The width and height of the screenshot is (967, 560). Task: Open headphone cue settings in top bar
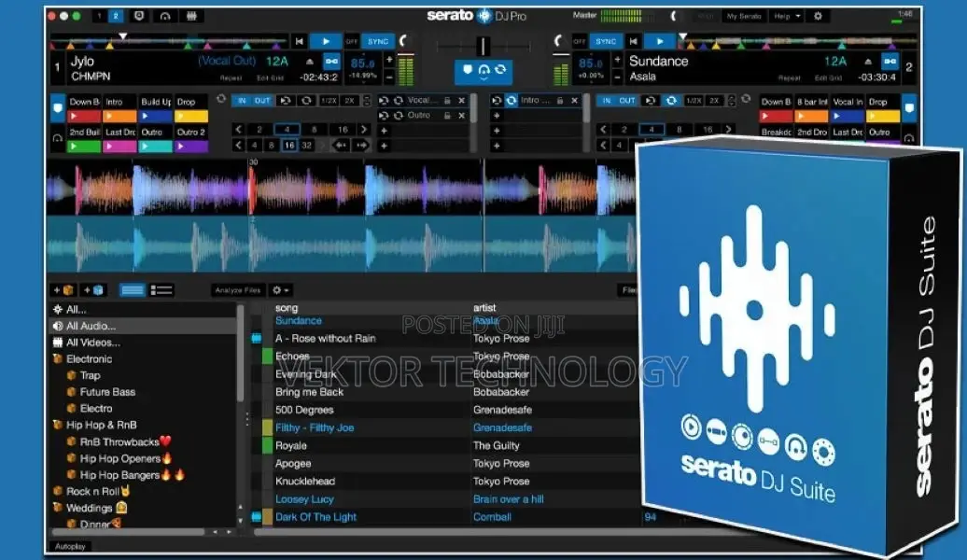click(164, 16)
